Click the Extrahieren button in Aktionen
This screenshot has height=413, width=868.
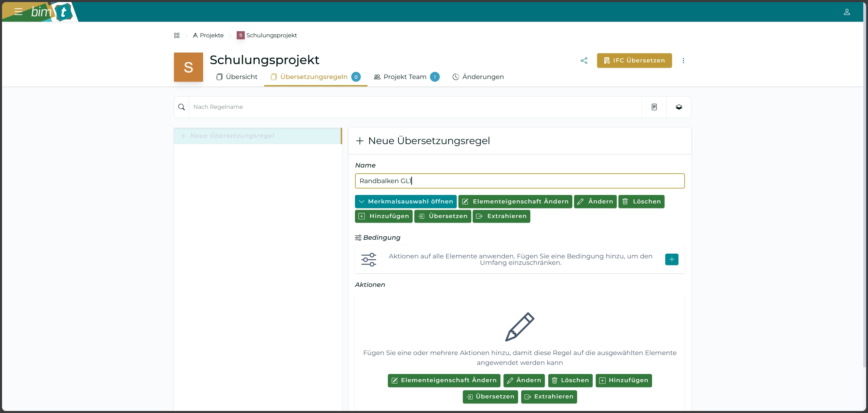(x=549, y=397)
